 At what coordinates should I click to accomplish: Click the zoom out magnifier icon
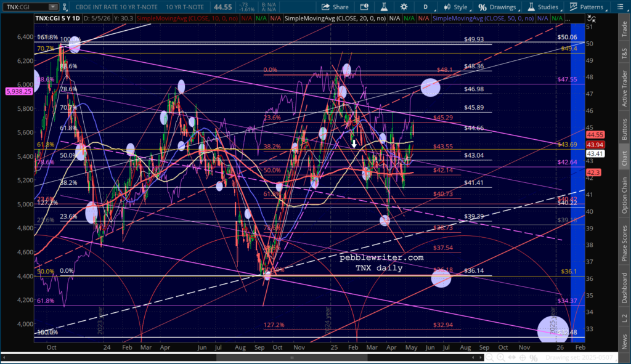tap(489, 357)
